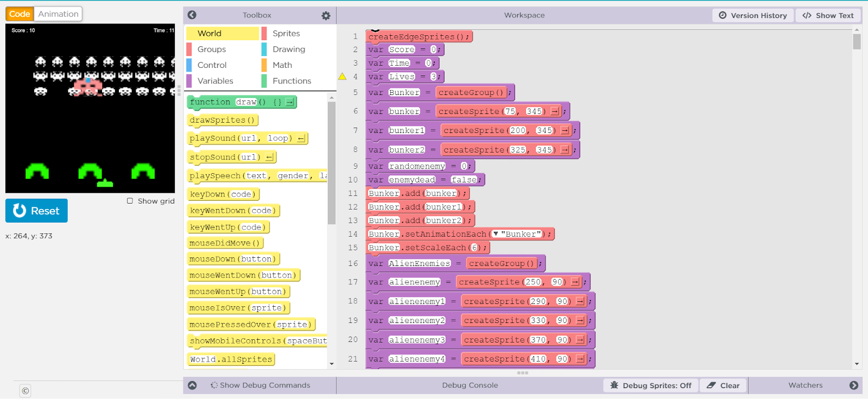Click the Reset button
Viewport: 868px width, 399px height.
coord(36,211)
